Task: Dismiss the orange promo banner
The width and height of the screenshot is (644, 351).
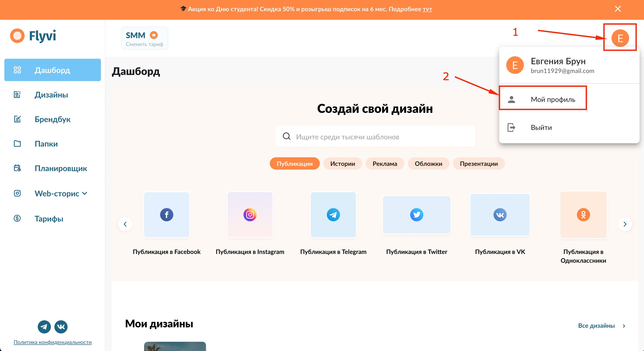Action: pyautogui.click(x=618, y=9)
